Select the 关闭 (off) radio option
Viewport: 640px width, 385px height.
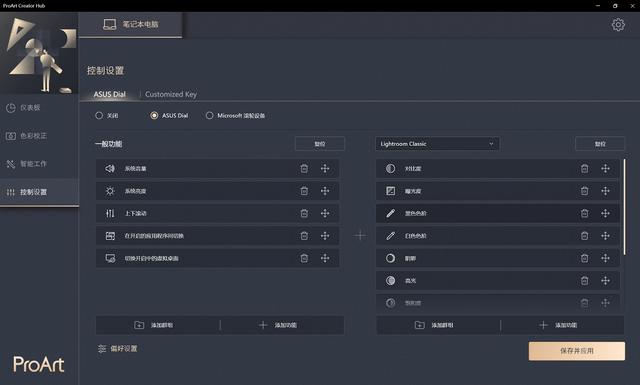tap(99, 116)
